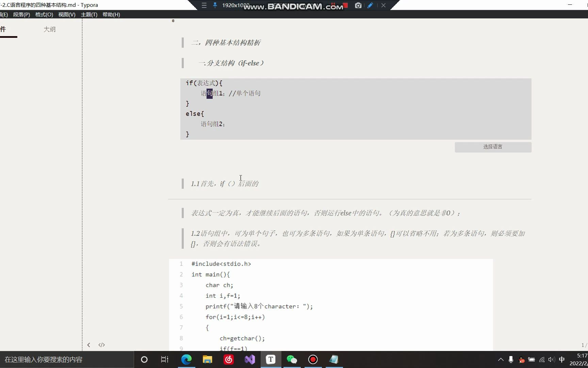Open Cortana circle on taskbar
This screenshot has height=368, width=588.
(x=144, y=359)
